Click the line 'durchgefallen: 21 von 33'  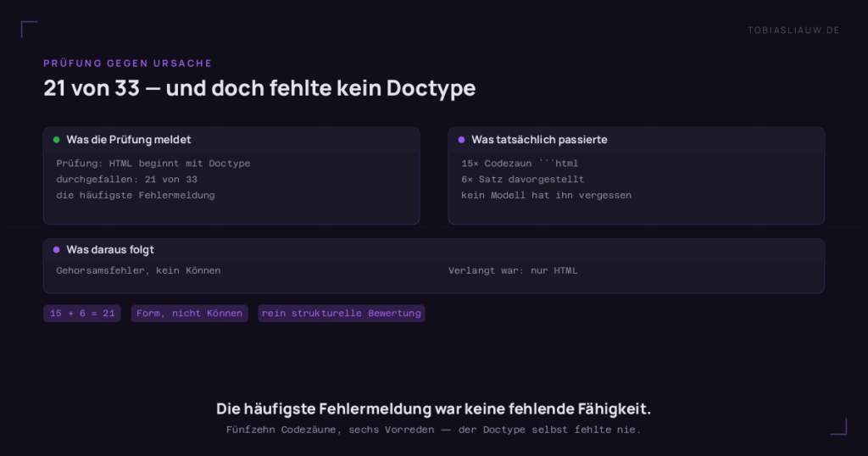click(x=127, y=180)
